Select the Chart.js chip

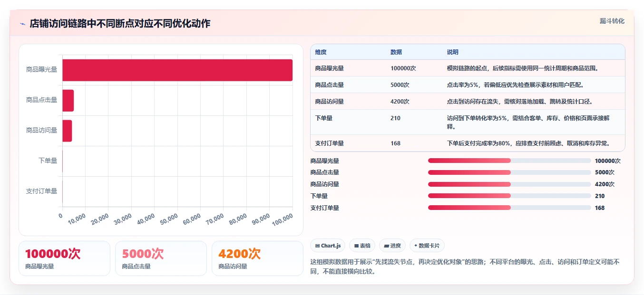(x=328, y=246)
